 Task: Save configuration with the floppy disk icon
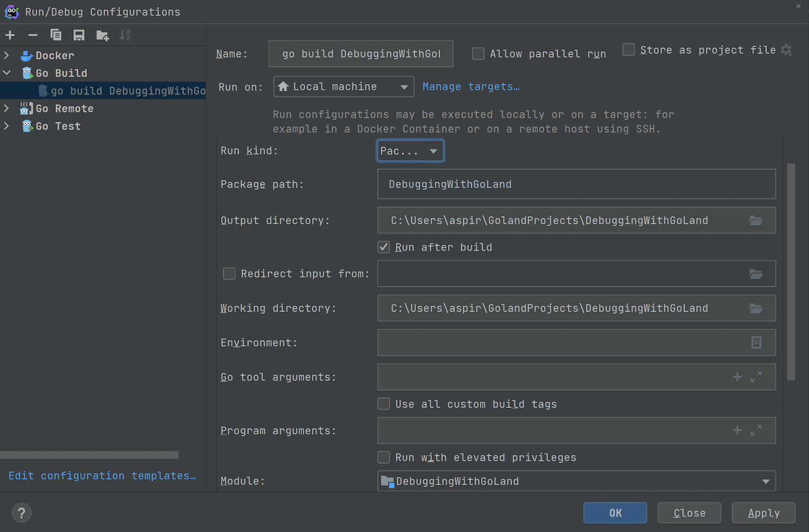pyautogui.click(x=79, y=35)
